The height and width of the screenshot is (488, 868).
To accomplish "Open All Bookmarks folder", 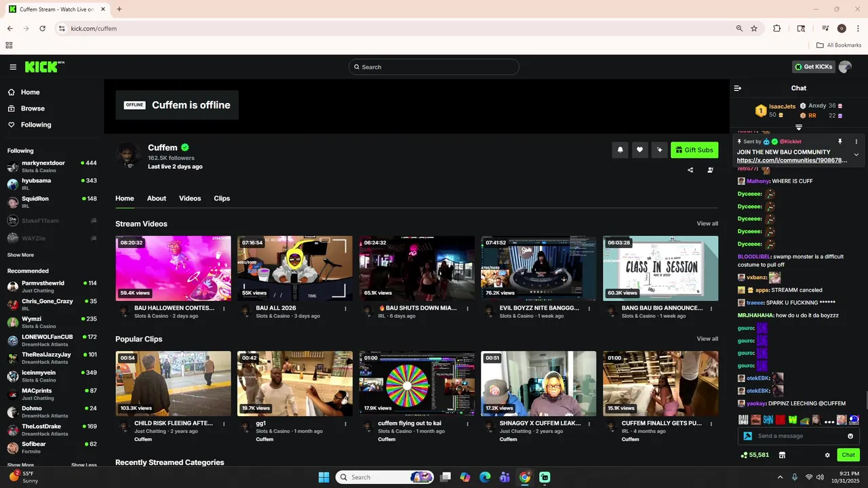I will [x=839, y=45].
